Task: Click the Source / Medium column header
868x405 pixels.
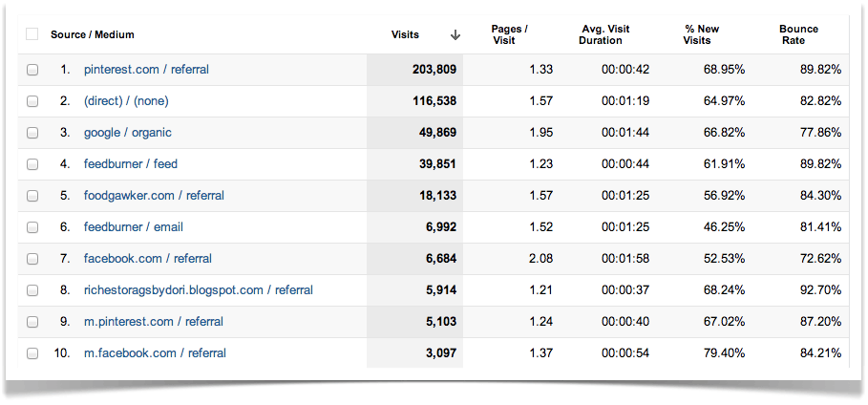Action: 92,34
